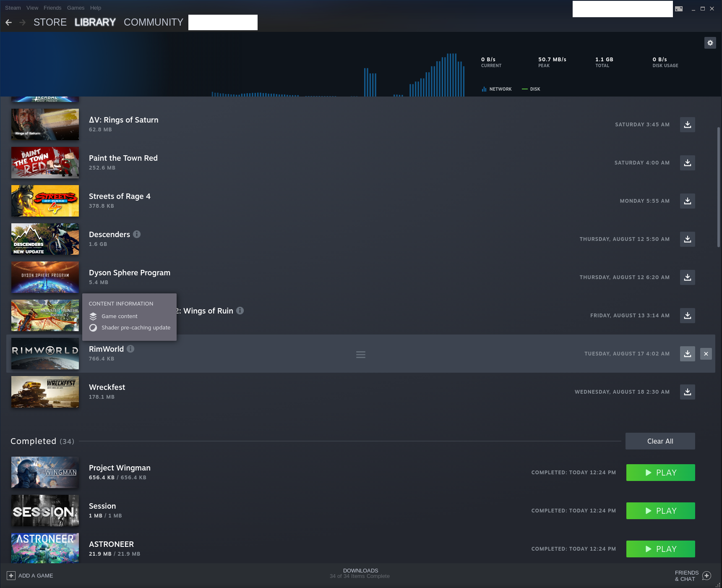The width and height of the screenshot is (722, 588).
Task: Go to the COMMUNITY tab
Action: [x=154, y=22]
